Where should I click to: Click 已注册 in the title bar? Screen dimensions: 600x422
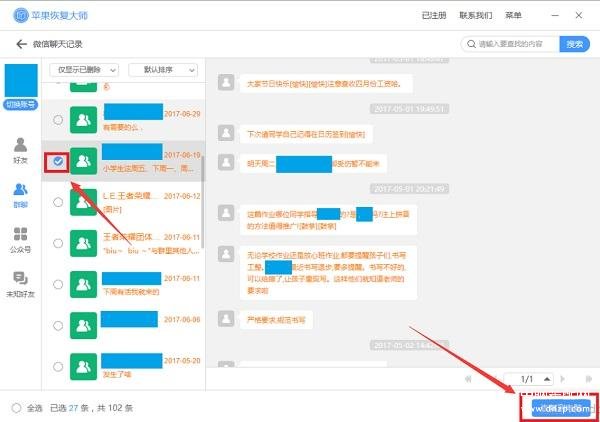(434, 15)
